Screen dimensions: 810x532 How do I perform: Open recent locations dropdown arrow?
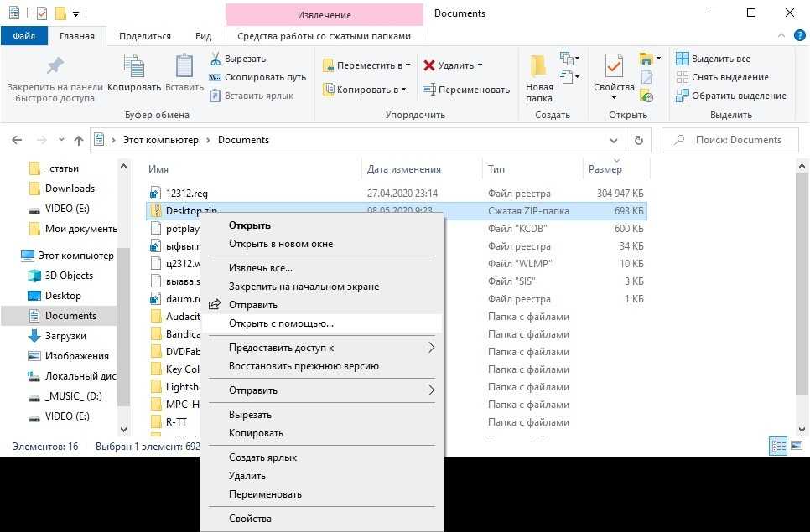point(61,140)
